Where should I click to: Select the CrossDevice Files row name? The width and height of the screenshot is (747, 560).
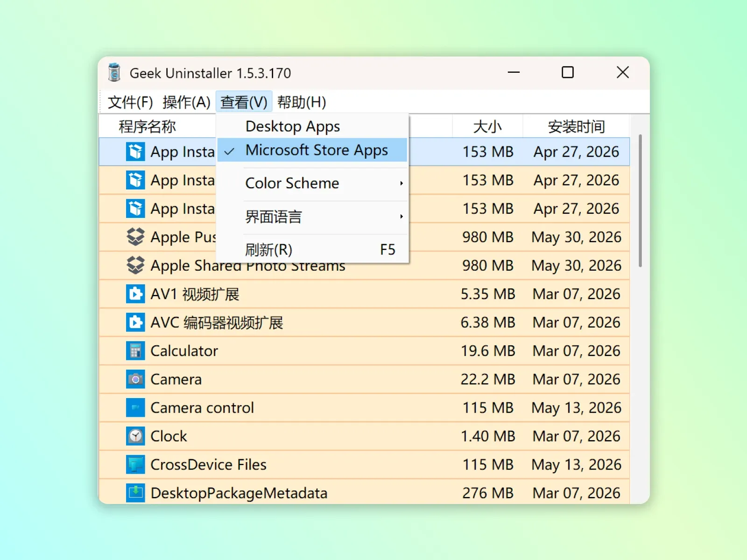tap(208, 465)
